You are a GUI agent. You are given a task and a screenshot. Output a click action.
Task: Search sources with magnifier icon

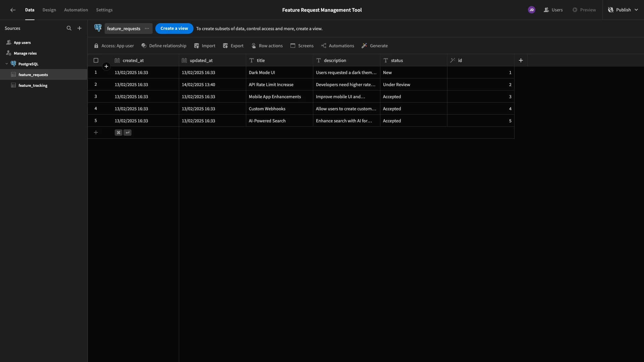(x=69, y=28)
